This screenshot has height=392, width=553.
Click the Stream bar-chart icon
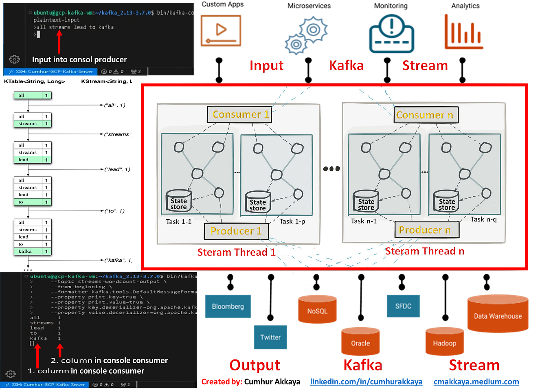click(x=463, y=32)
